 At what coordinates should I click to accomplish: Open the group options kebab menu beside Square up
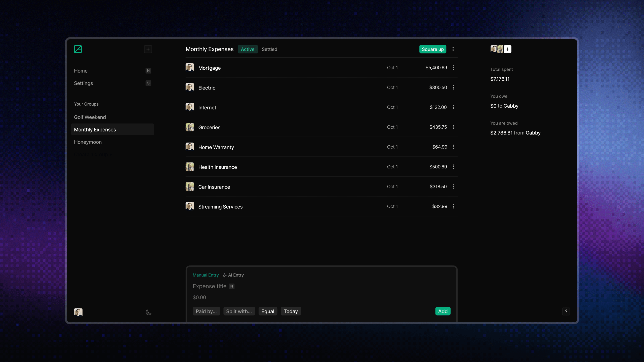pos(453,49)
